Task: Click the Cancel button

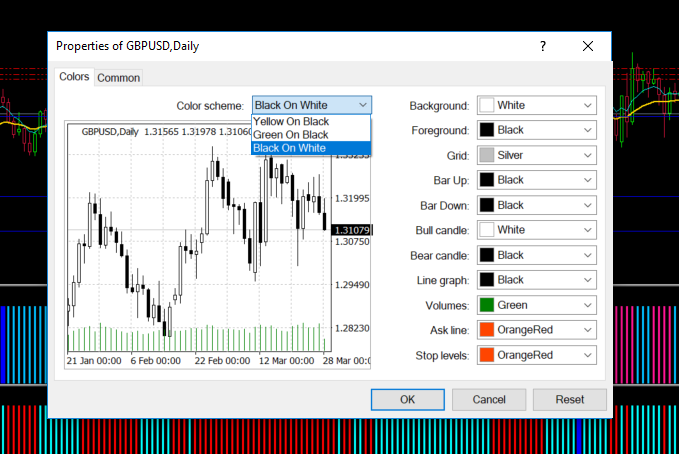Action: (489, 399)
